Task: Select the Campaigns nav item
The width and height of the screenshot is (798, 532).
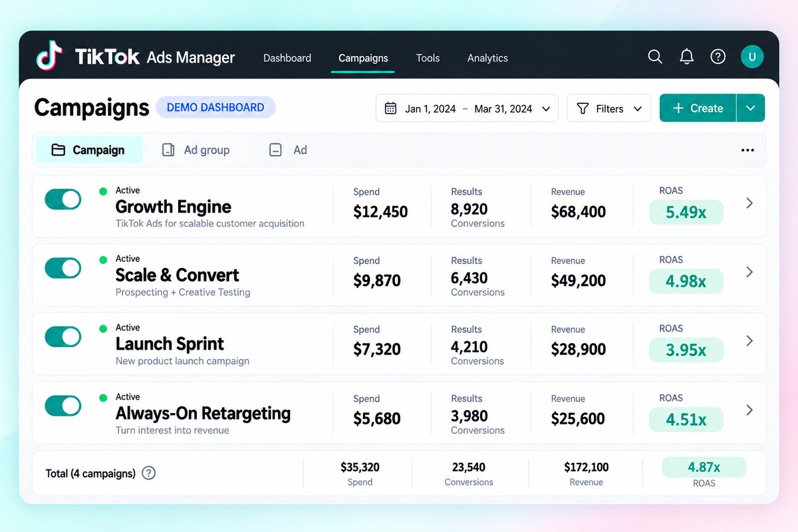Action: point(363,58)
